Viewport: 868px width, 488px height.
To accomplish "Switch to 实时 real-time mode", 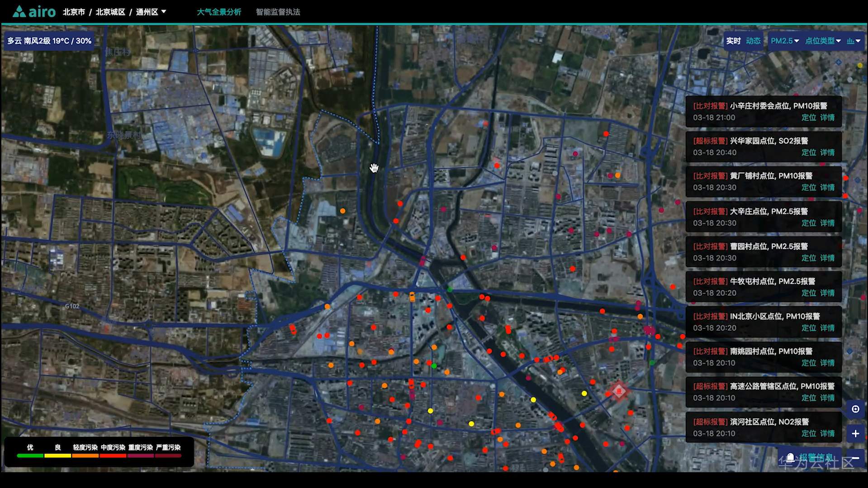I will [x=733, y=41].
